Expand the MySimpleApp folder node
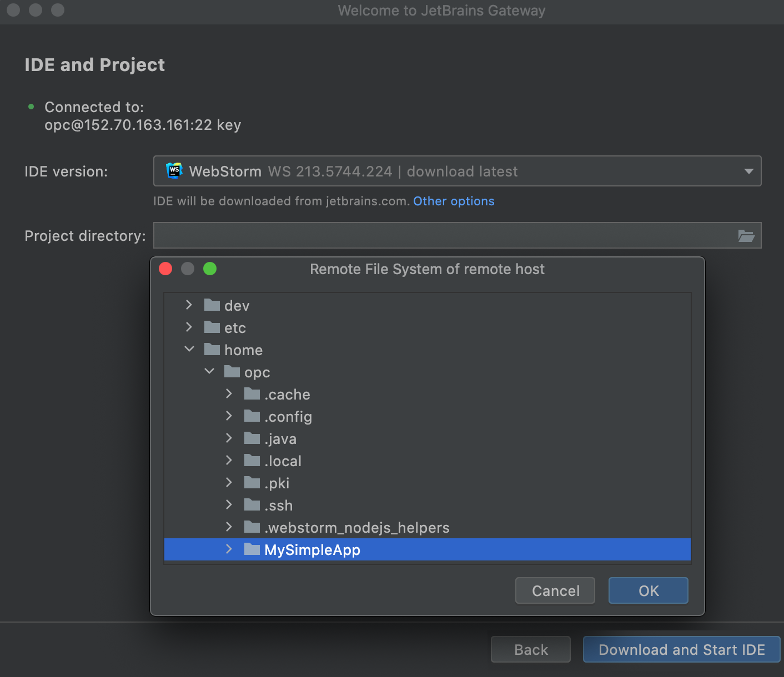Viewport: 784px width, 677px height. (x=229, y=549)
